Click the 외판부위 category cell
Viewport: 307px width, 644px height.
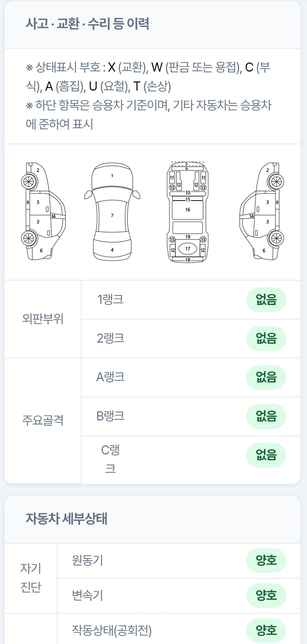43,319
